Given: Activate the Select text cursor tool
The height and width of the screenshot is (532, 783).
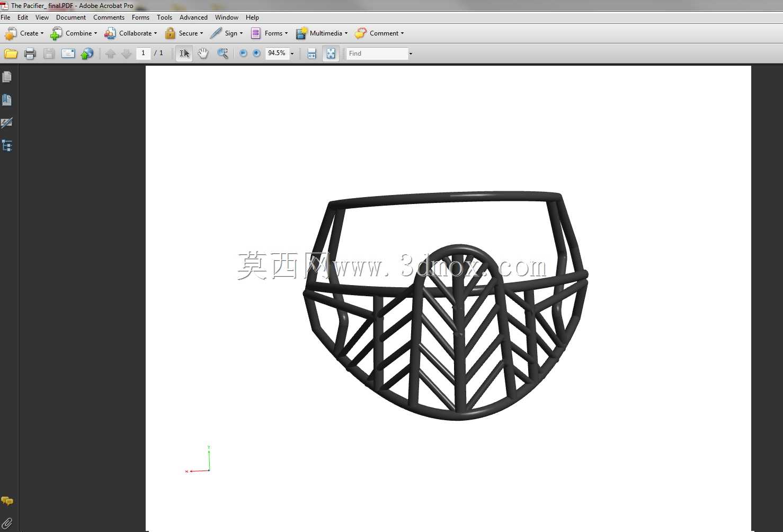Looking at the screenshot, I should [184, 54].
